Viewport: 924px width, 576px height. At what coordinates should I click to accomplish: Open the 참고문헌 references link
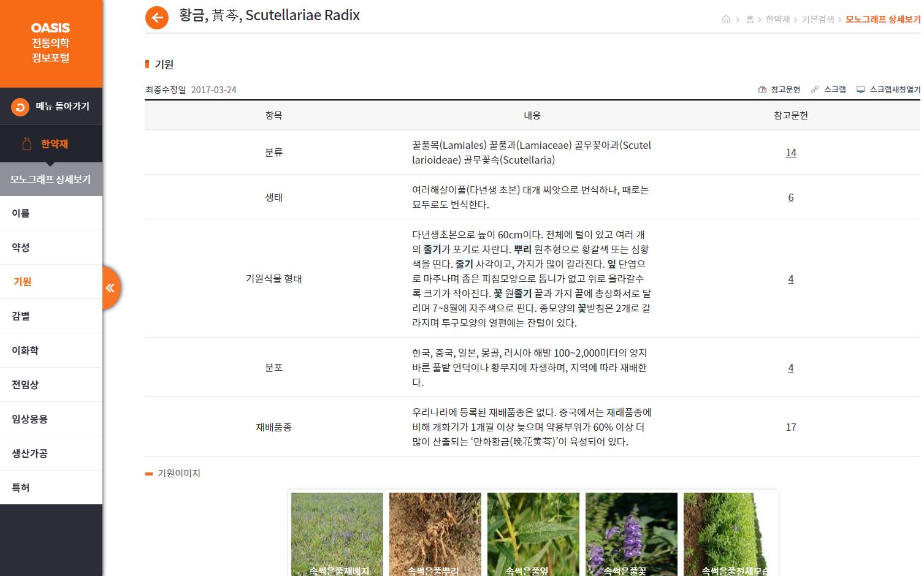point(779,89)
